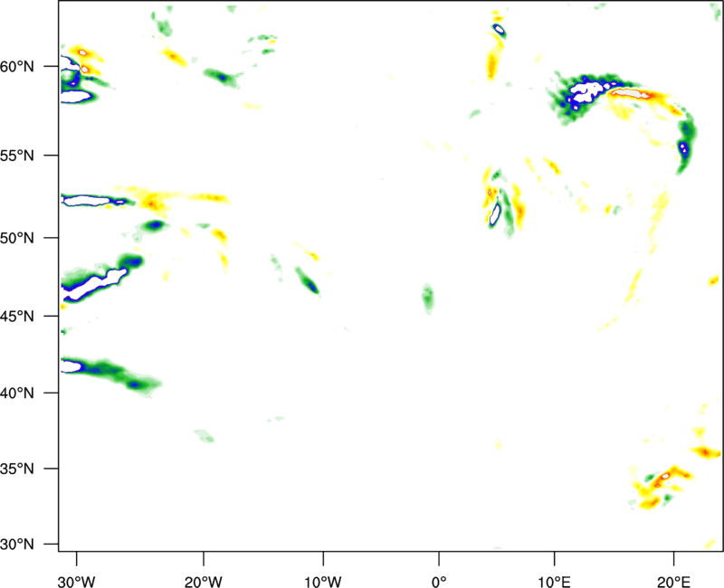Click the 10°W longitude label
Viewport: 724px width, 588px height.
(323, 578)
